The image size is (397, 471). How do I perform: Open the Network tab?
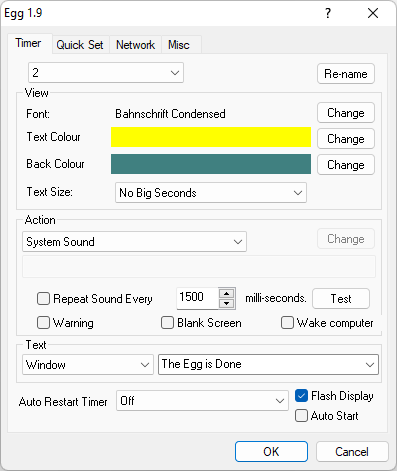(x=135, y=45)
